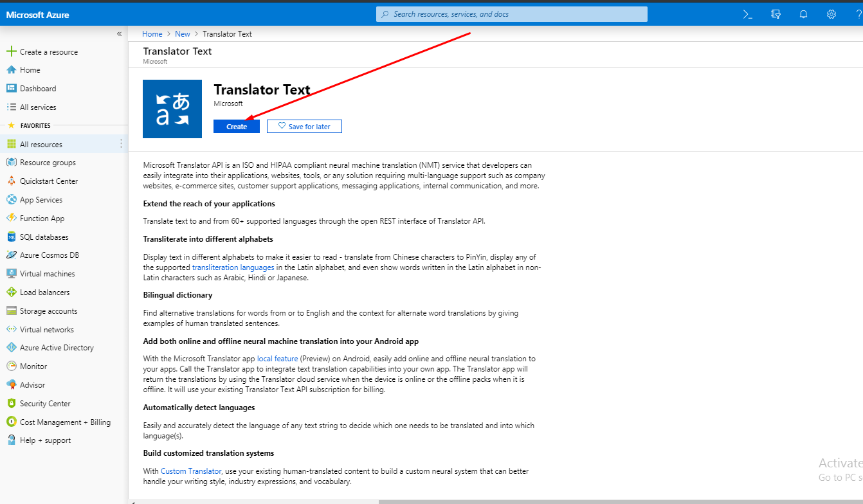This screenshot has height=504, width=863.
Task: Click the Translator Text logo tile
Action: click(x=172, y=109)
